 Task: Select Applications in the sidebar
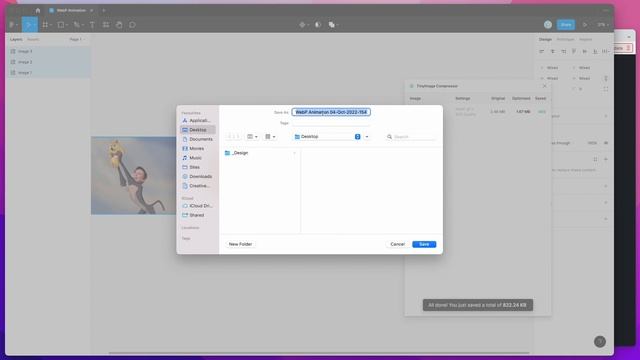point(197,120)
